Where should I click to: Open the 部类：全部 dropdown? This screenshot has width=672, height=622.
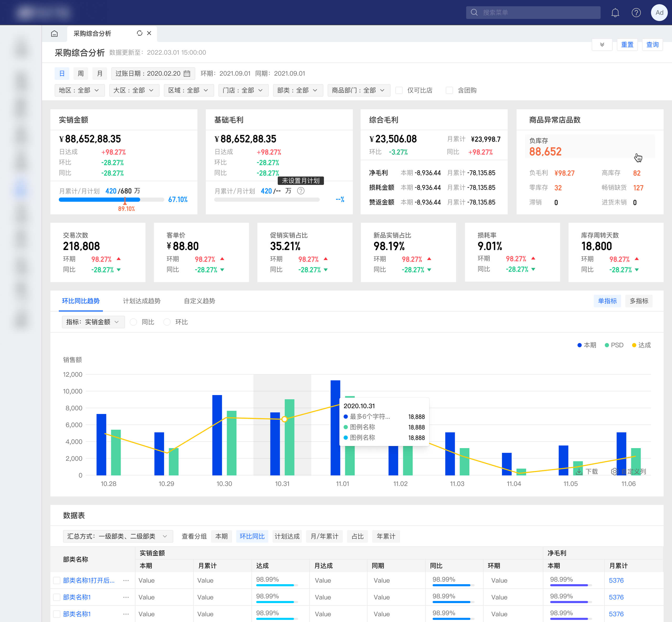click(298, 90)
